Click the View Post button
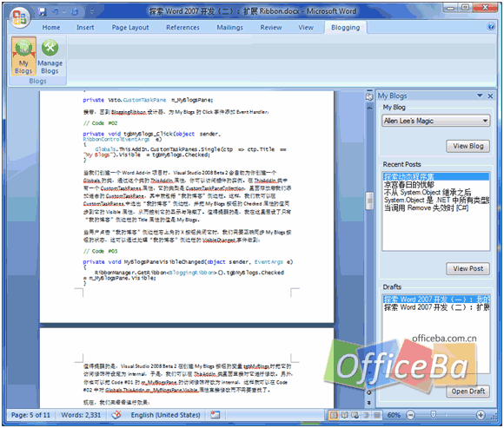 (x=468, y=269)
